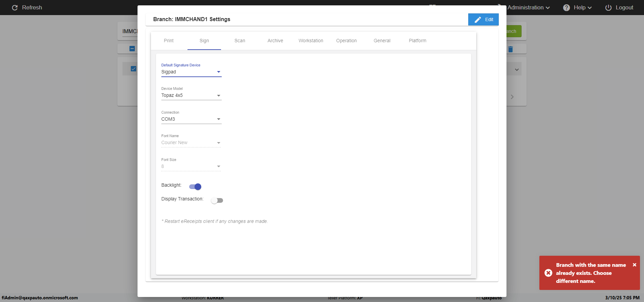The width and height of the screenshot is (644, 302).
Task: Open the Default Signature Device dropdown
Action: 192,72
